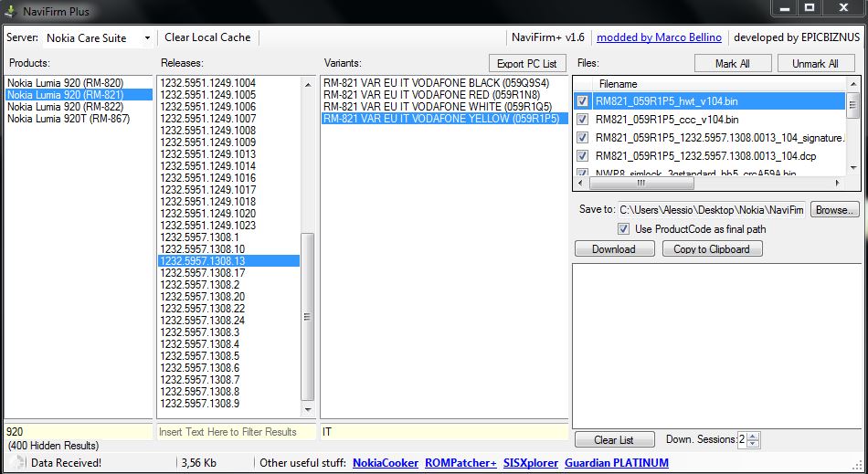
Task: Uncheck RM821_059R1P5_hwt_v104.bin file checkbox
Action: pyautogui.click(x=582, y=101)
